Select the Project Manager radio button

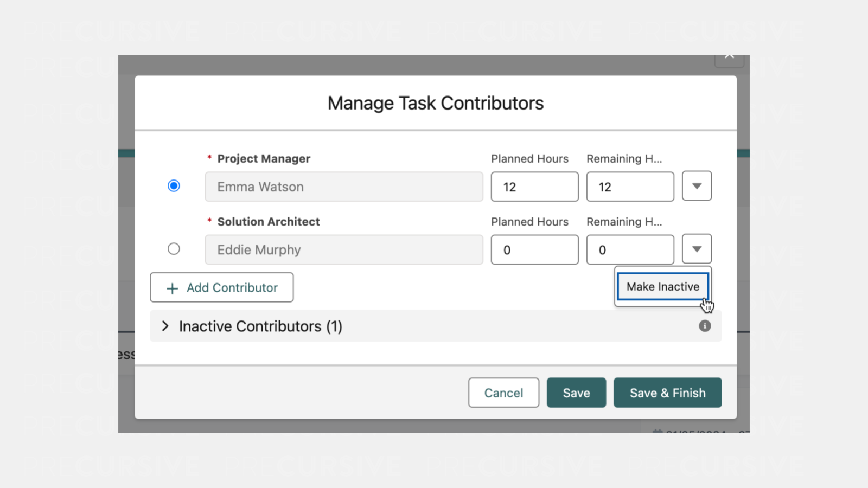click(174, 186)
